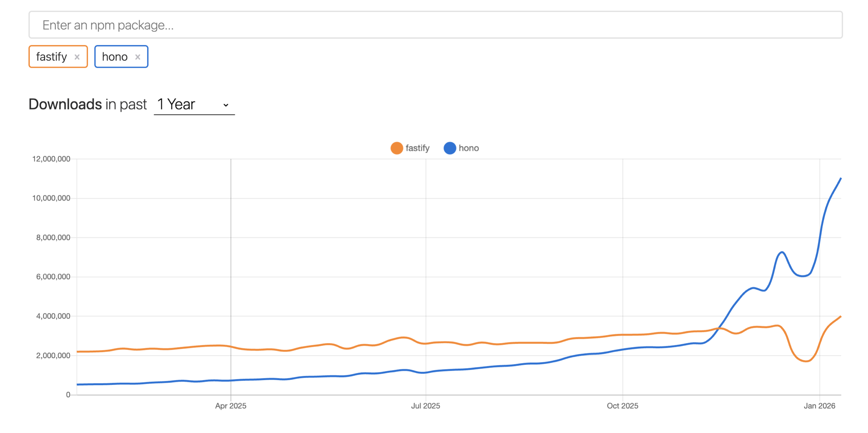Image resolution: width=868 pixels, height=433 pixels.
Task: Remove the hono package tag
Action: click(137, 57)
